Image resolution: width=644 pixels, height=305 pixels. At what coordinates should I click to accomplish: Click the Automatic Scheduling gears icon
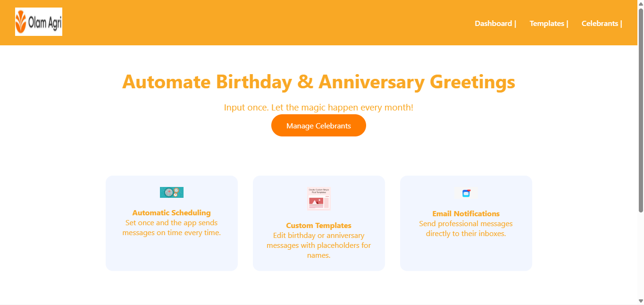[x=172, y=192]
